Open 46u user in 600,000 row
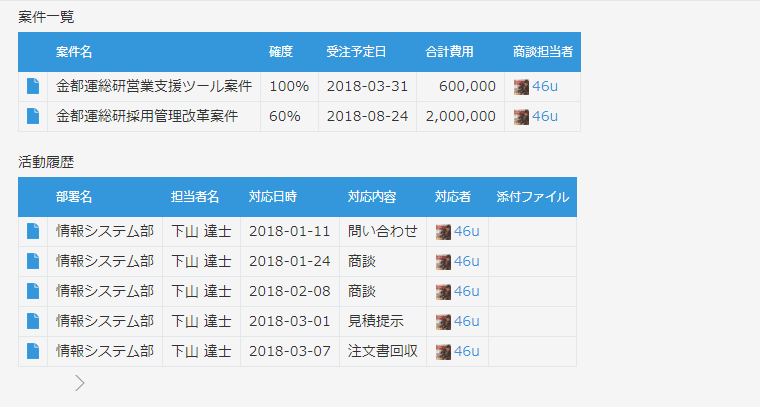The width and height of the screenshot is (760, 407). 545,86
